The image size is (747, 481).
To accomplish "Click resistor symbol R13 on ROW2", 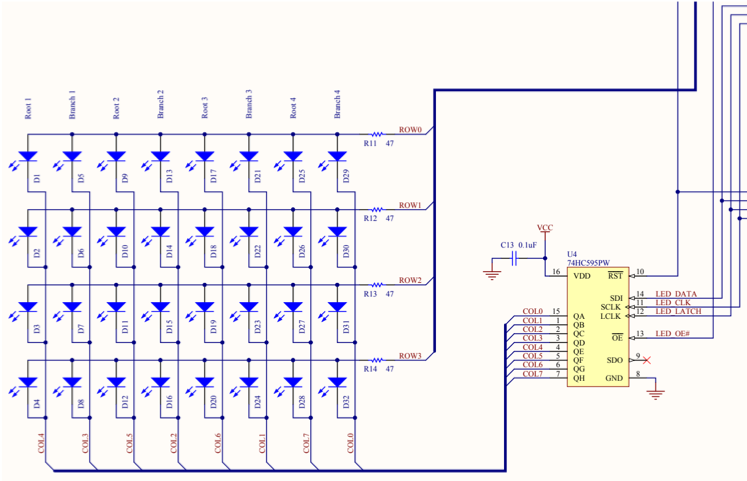I will coord(377,285).
